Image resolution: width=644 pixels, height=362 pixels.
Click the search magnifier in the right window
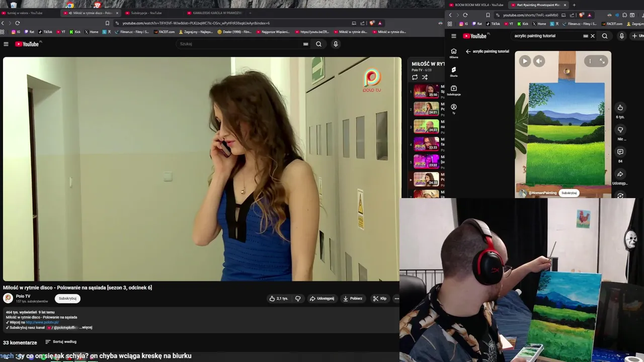(x=605, y=36)
